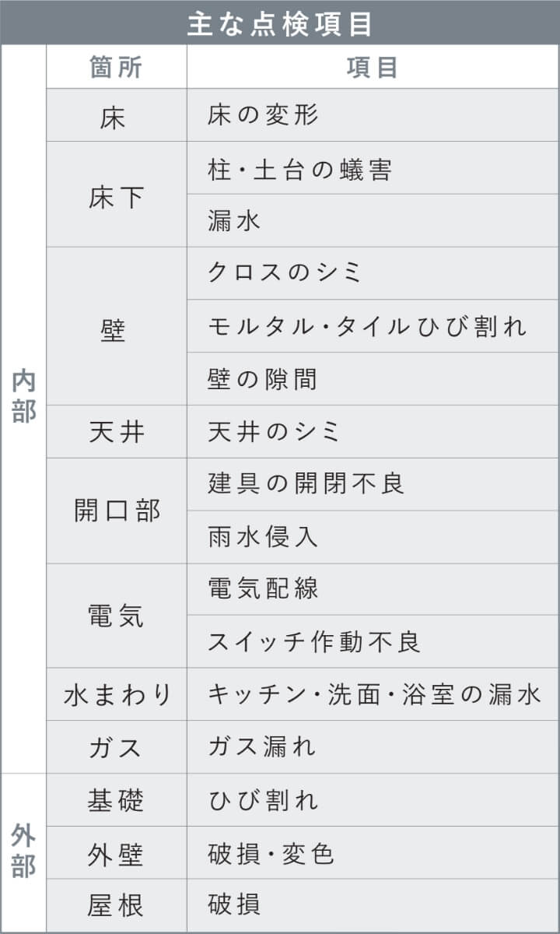
Task: Click the 主な点検項目 table title
Action: pos(280,22)
